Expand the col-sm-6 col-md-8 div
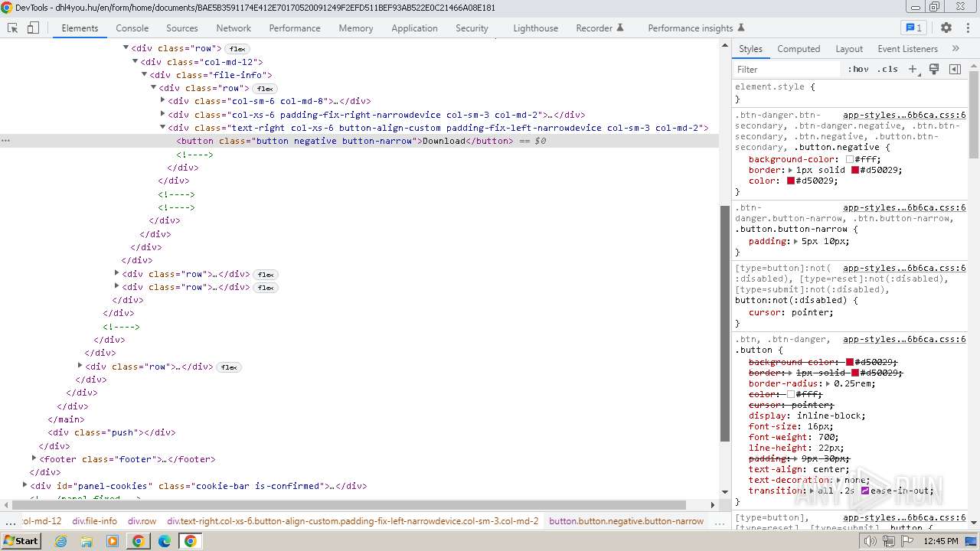Screen dimensions: 980x551 click(x=162, y=101)
